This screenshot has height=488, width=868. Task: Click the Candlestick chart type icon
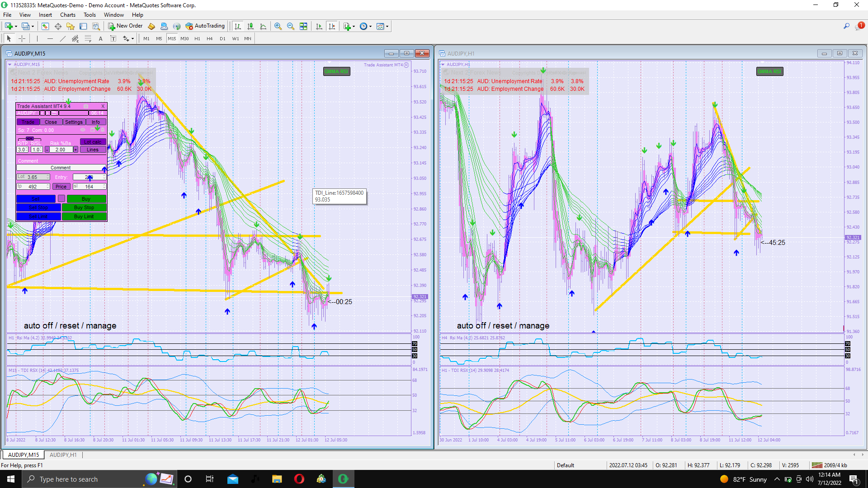250,26
